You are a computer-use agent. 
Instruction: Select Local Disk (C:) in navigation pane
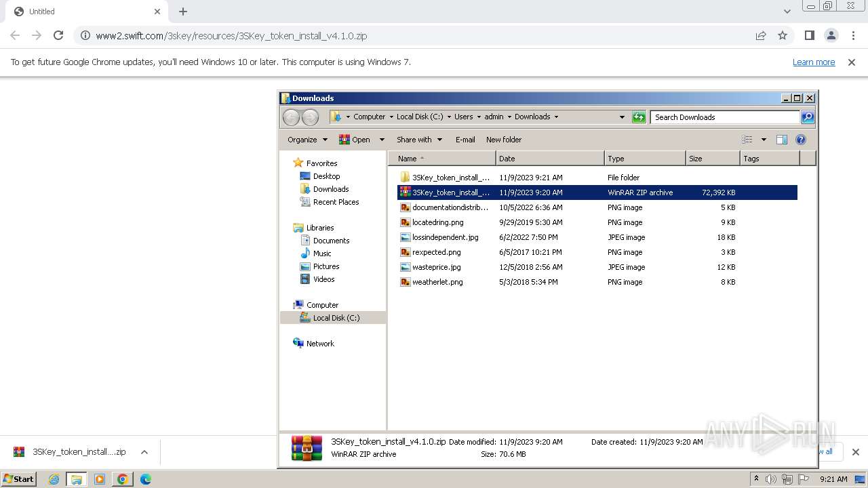[x=333, y=318]
